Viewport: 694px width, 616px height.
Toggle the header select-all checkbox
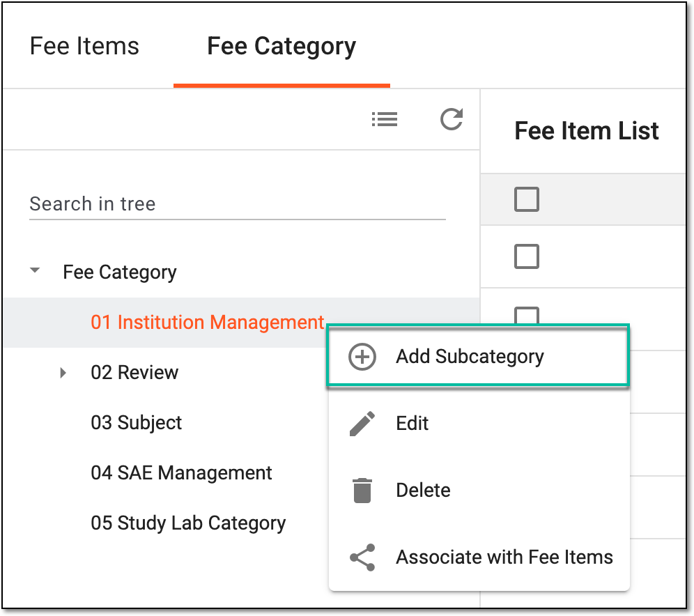click(x=527, y=199)
